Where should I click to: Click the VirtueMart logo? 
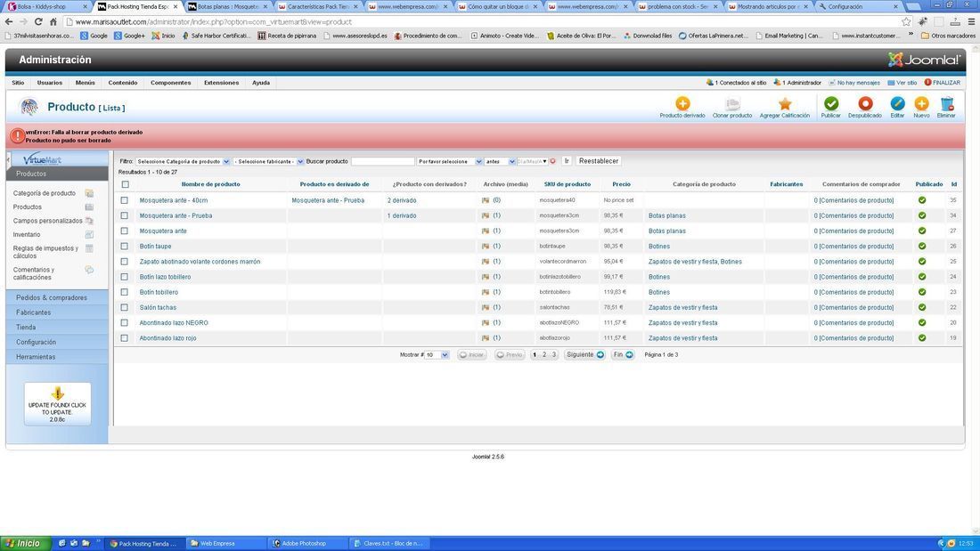[x=43, y=158]
